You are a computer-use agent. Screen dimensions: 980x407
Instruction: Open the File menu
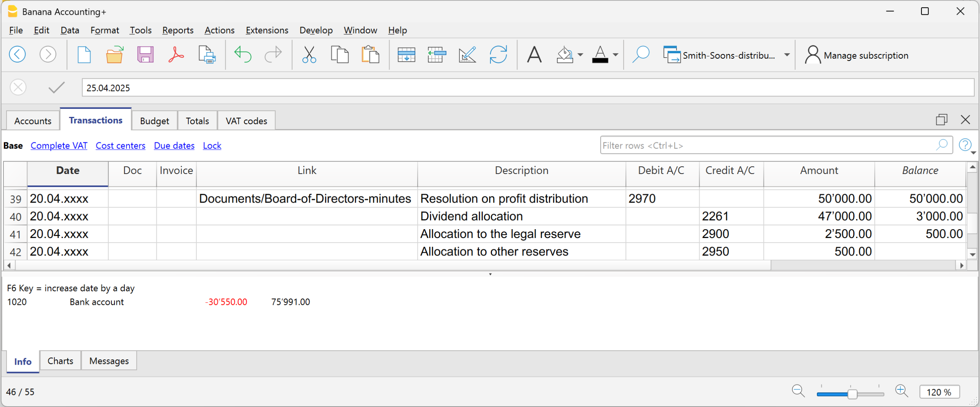(x=16, y=30)
